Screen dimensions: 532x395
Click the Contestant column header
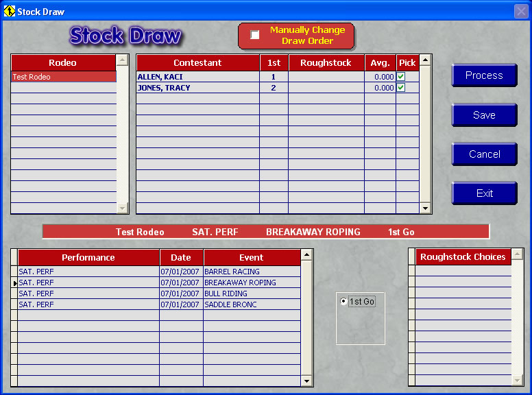(x=197, y=62)
